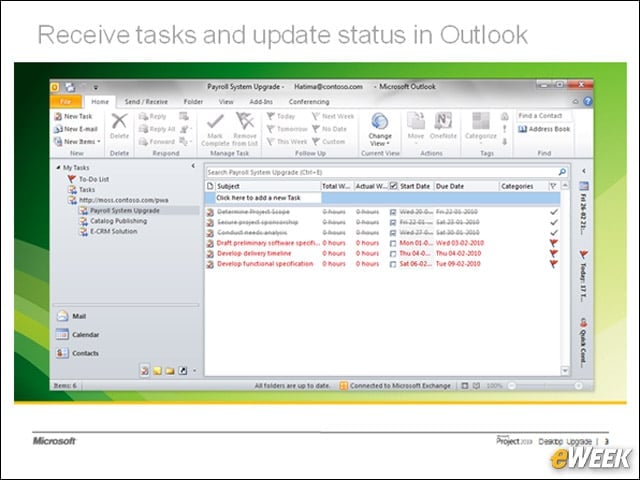640x480 pixels.
Task: Uncheck complete box for Determine Project Scope
Action: point(393,212)
